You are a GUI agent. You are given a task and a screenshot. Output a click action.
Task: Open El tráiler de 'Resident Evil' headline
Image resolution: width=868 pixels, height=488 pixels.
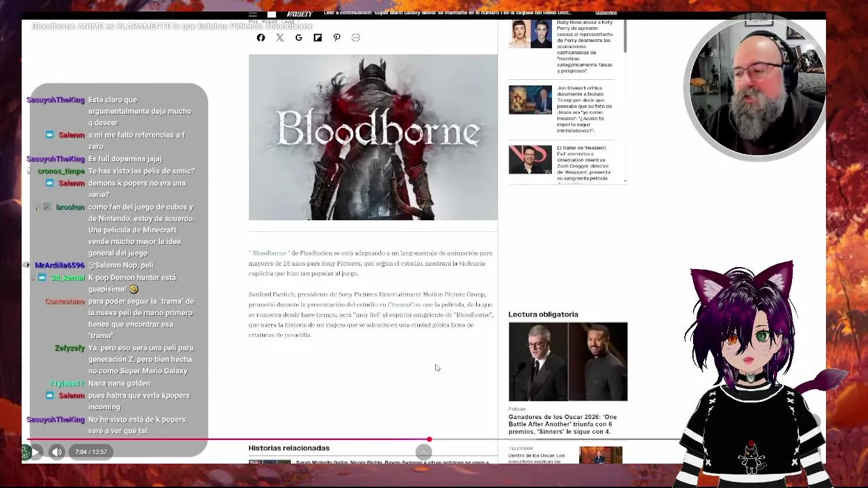[x=585, y=165]
